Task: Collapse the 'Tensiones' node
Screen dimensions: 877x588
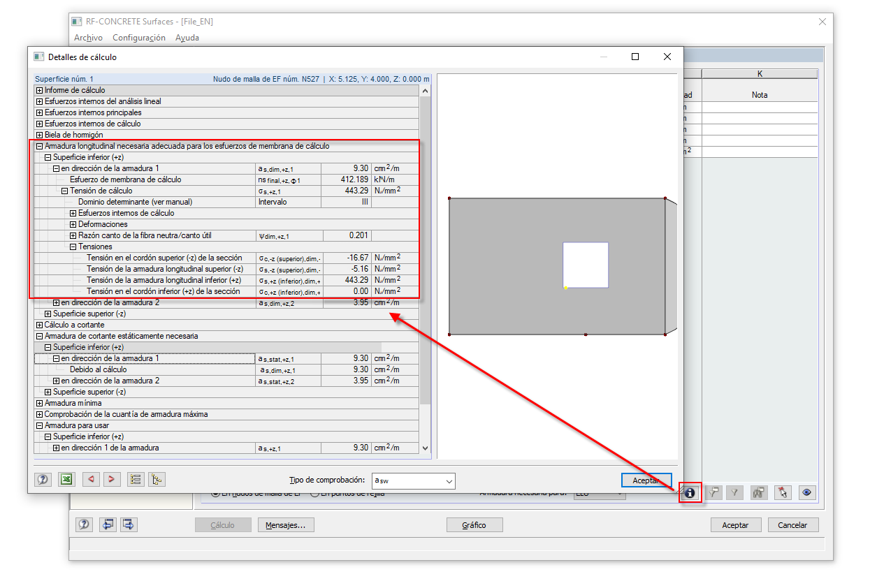Action: pyautogui.click(x=73, y=247)
